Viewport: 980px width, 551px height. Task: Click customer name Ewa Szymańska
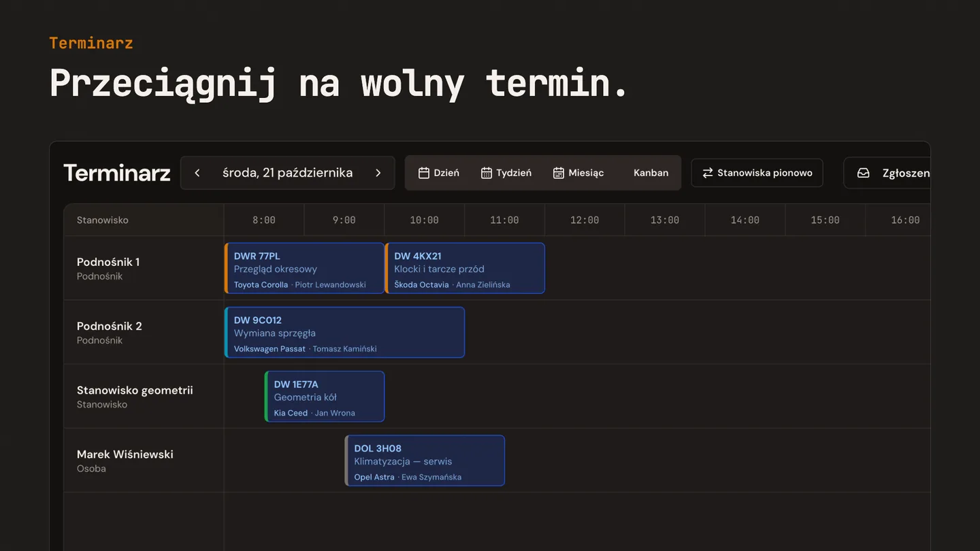pyautogui.click(x=431, y=478)
